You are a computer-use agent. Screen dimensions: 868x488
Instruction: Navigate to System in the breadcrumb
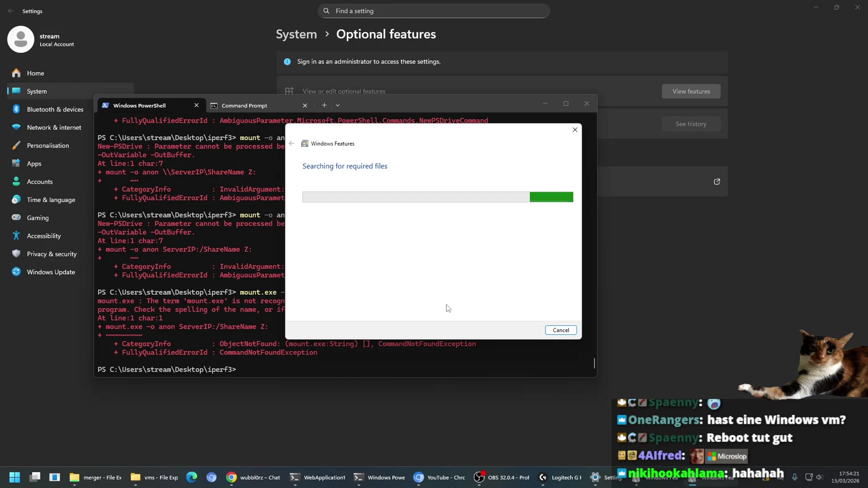(296, 34)
